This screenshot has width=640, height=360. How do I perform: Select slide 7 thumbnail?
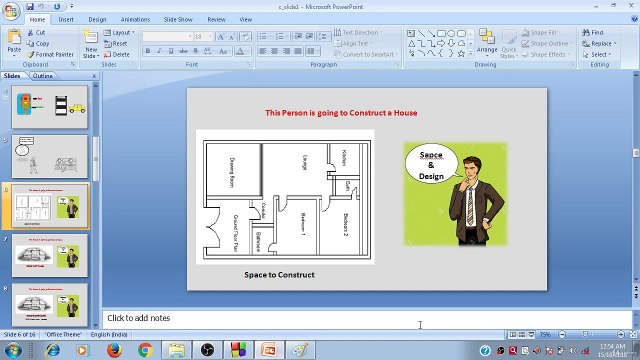(x=49, y=255)
